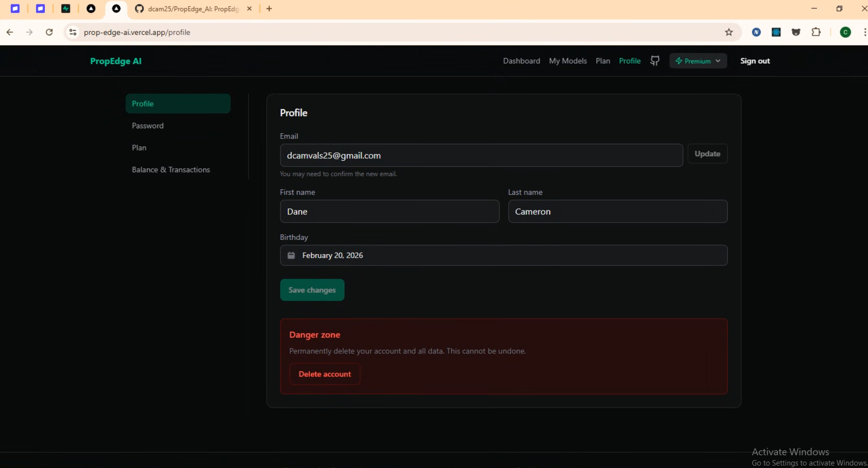The height and width of the screenshot is (468, 868).
Task: Reload the page using the refresh icon
Action: (49, 32)
